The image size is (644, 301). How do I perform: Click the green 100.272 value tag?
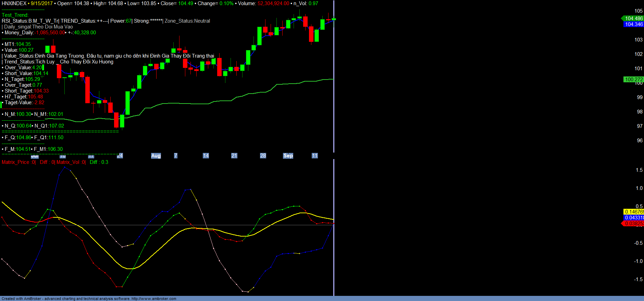tap(633, 80)
